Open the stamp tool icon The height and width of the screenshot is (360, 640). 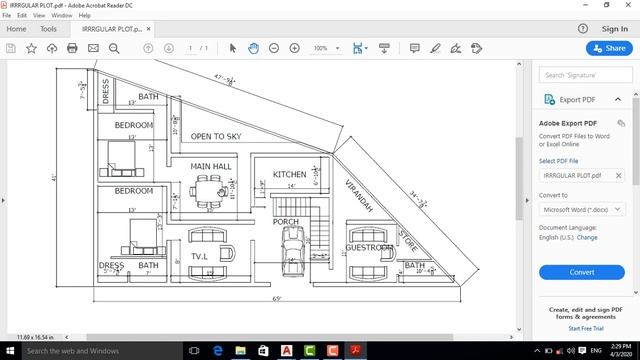(x=476, y=49)
